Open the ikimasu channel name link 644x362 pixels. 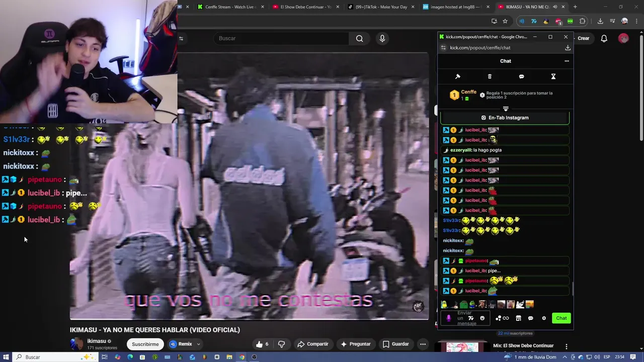coord(97,341)
